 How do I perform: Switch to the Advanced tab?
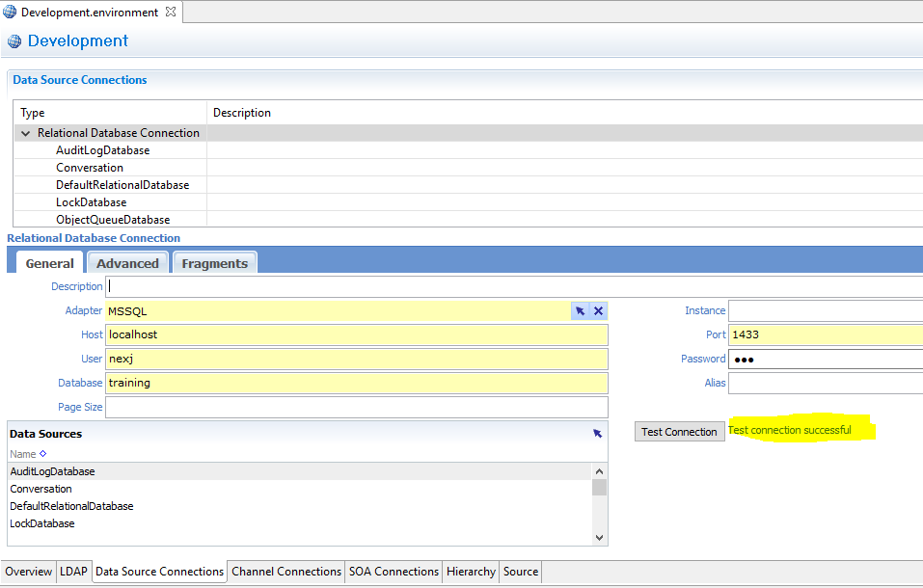coord(127,262)
